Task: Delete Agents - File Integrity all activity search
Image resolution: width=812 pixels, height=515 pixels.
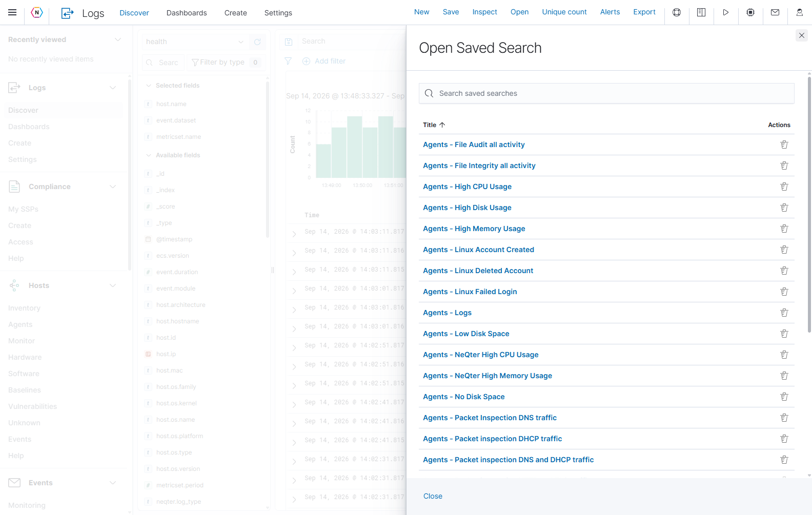Action: (x=784, y=166)
